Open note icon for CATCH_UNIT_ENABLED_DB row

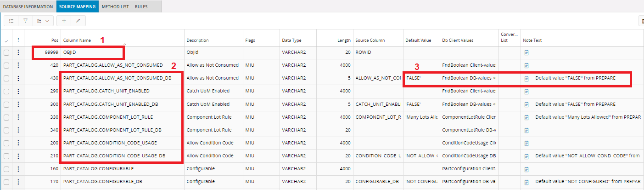[527, 104]
